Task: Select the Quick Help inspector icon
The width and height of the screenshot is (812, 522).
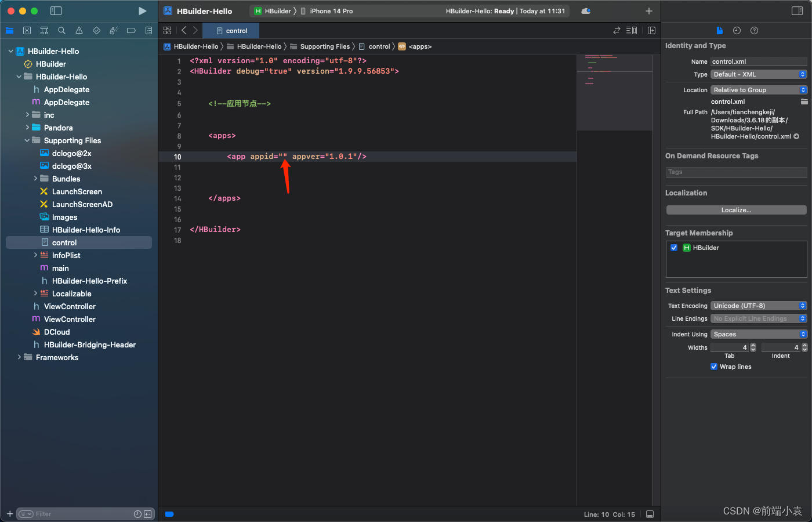Action: pyautogui.click(x=754, y=31)
